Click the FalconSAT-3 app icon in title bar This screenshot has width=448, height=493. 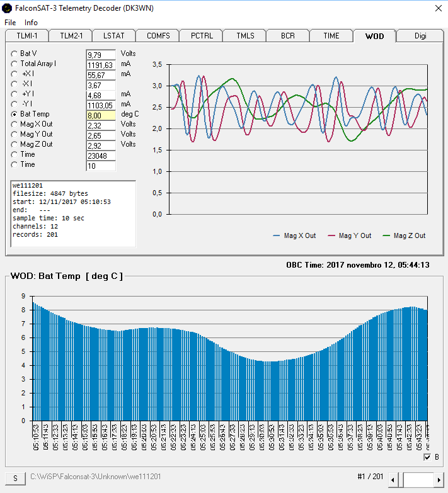point(8,8)
